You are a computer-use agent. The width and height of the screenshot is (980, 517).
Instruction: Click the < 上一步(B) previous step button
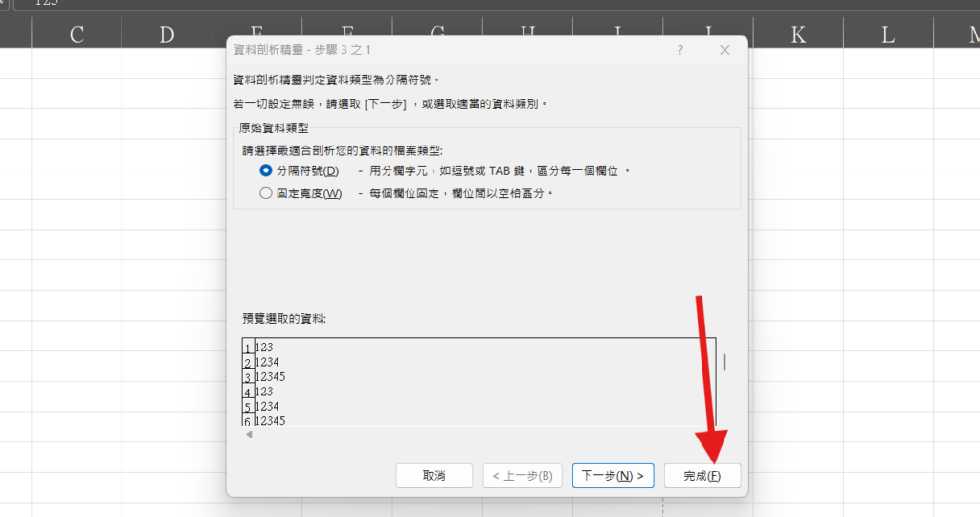522,476
